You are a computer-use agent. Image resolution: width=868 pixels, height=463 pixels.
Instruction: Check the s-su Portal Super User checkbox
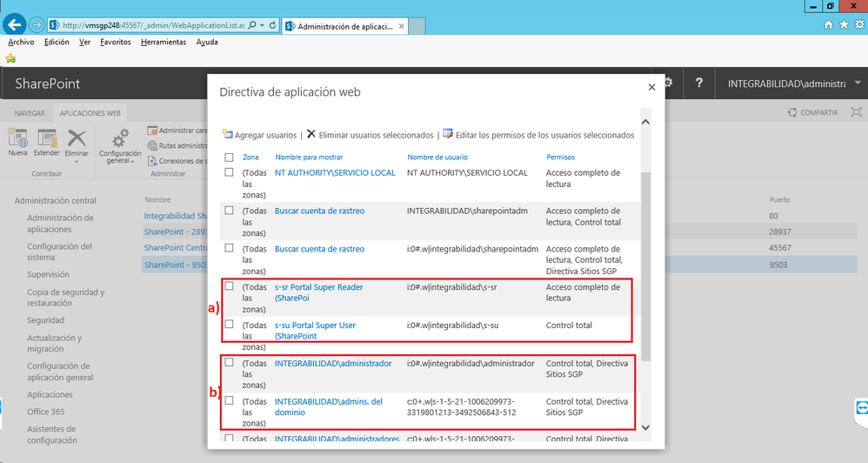229,324
